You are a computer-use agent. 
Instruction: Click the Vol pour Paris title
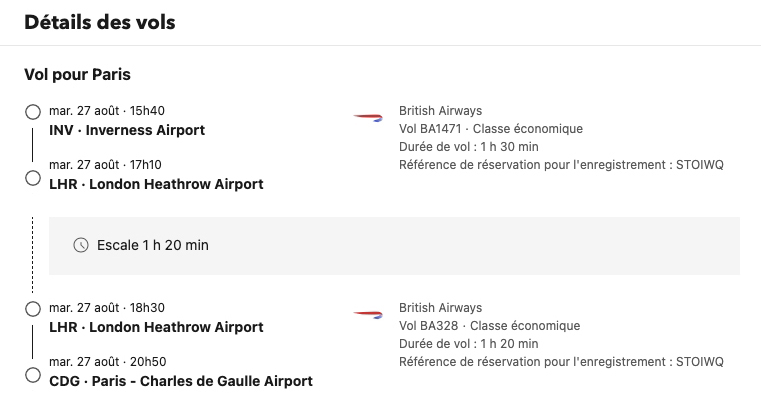(x=77, y=74)
